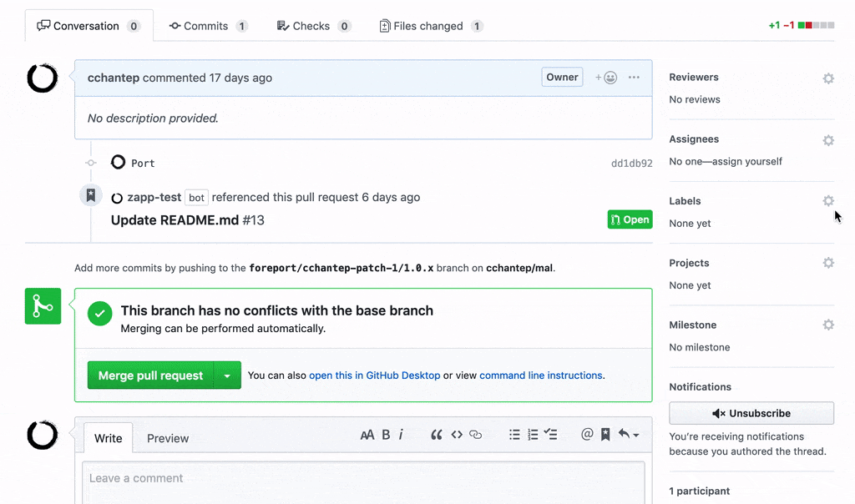
Task: Insert a task list
Action: pos(551,434)
